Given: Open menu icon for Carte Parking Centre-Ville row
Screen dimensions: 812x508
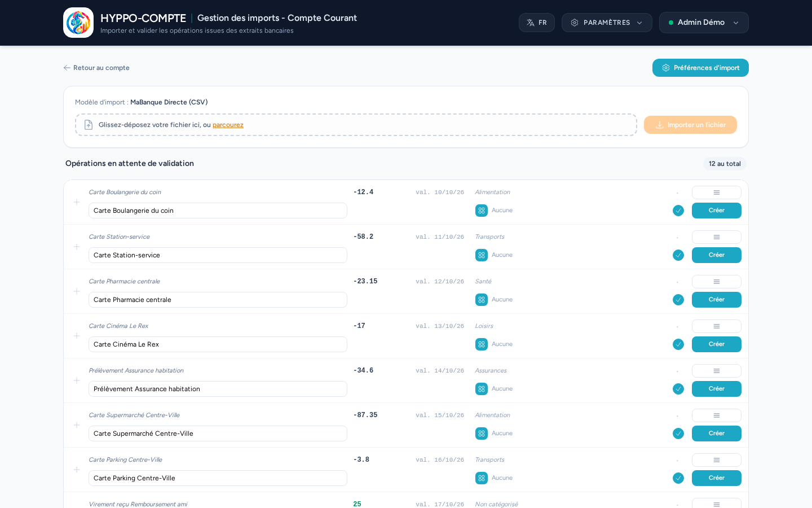Looking at the screenshot, I should pyautogui.click(x=717, y=460).
